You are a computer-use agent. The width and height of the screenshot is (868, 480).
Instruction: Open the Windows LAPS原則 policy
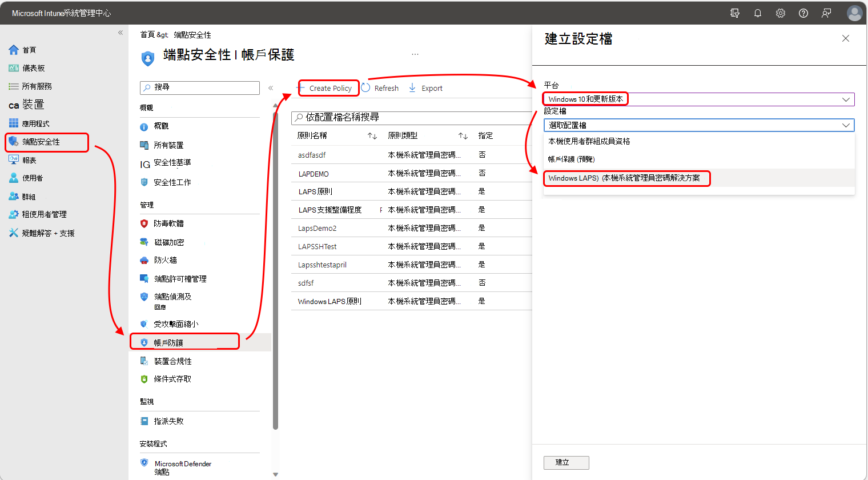330,301
